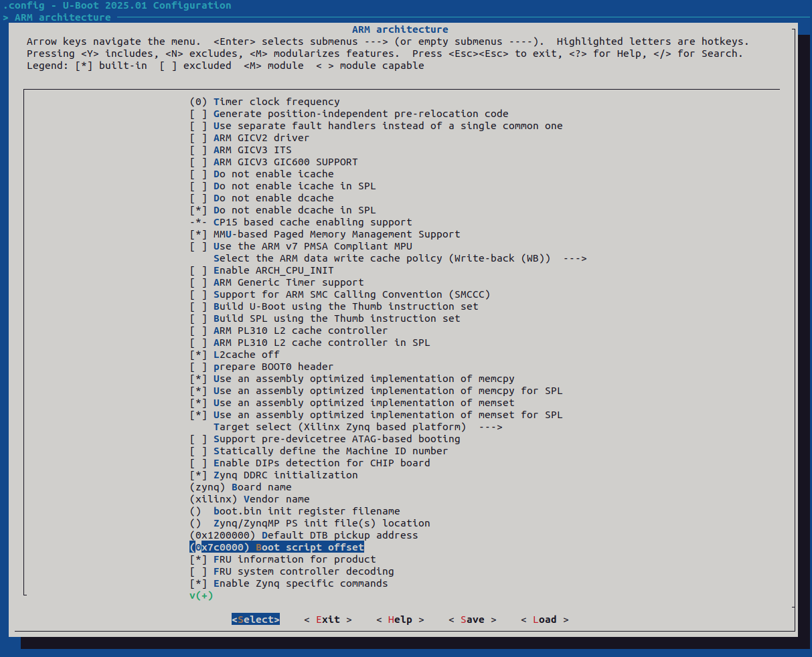Toggle Build SPL using Thumb instruction set
Image resolution: width=812 pixels, height=657 pixels.
(x=325, y=318)
